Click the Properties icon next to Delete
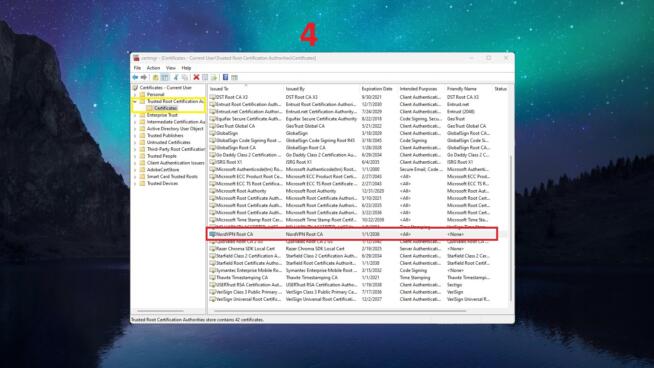Screen dimensions: 654x368 pos(205,78)
